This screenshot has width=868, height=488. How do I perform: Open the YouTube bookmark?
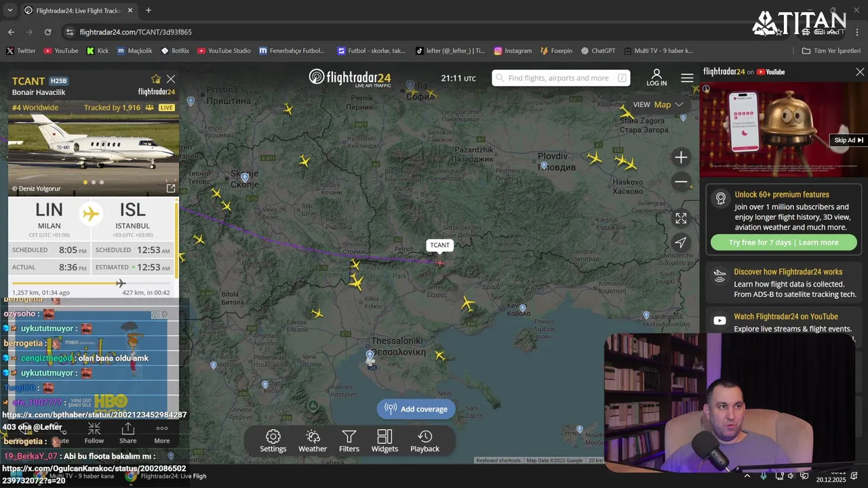[60, 51]
